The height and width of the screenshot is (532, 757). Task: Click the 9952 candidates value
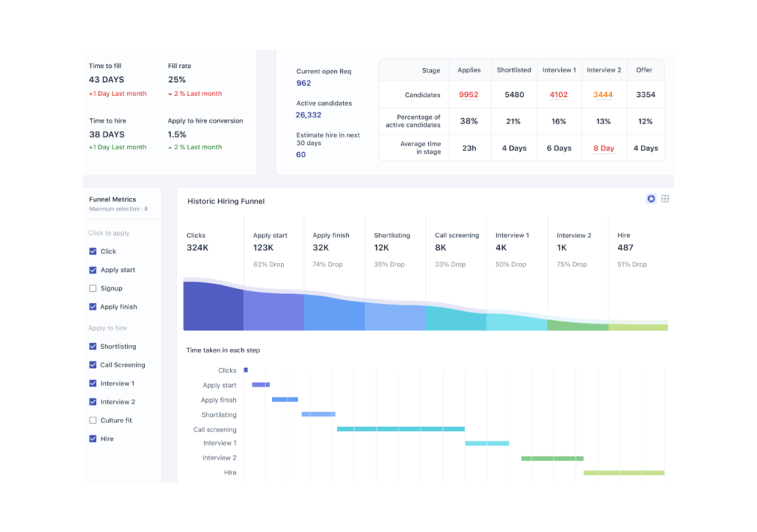[x=469, y=95]
